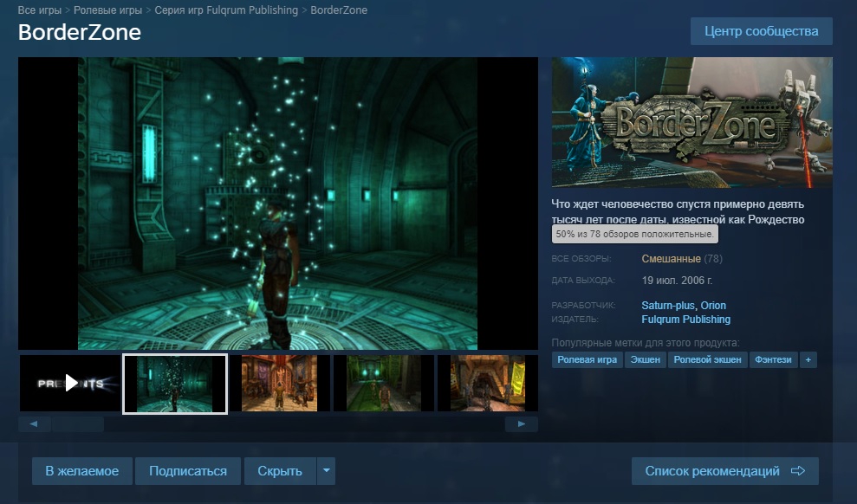Click the BorderZone breadcrumb link
This screenshot has width=857, height=504.
pyautogui.click(x=339, y=10)
